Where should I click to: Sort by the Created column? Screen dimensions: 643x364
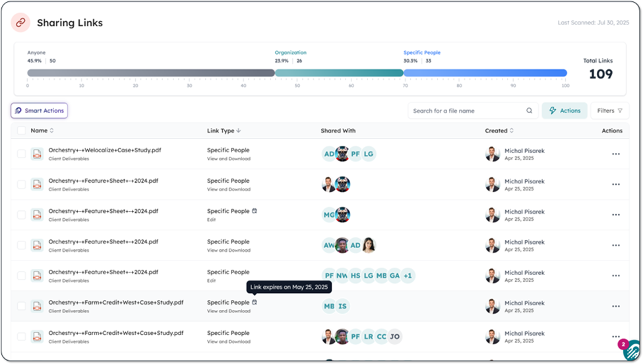[499, 131]
